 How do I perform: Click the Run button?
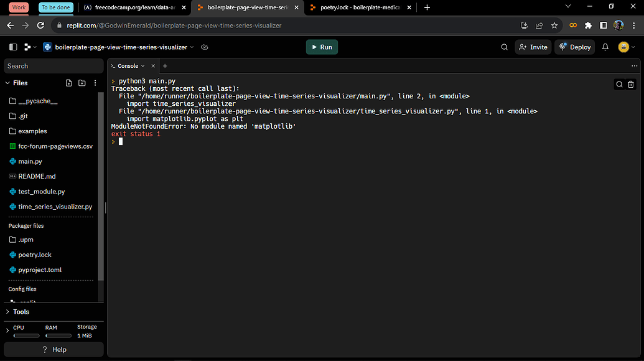[322, 47]
